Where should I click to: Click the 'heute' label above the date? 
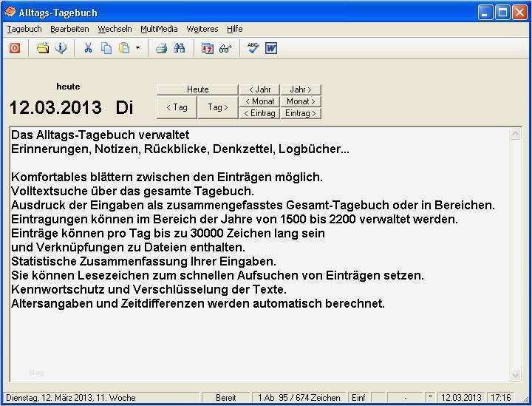[68, 87]
